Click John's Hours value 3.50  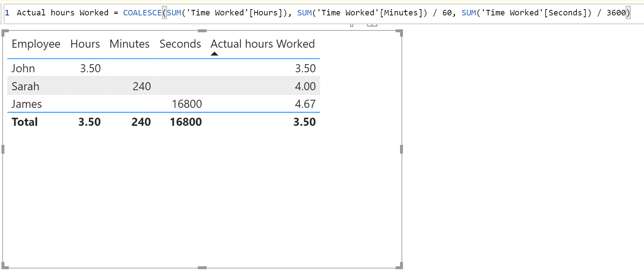(90, 69)
